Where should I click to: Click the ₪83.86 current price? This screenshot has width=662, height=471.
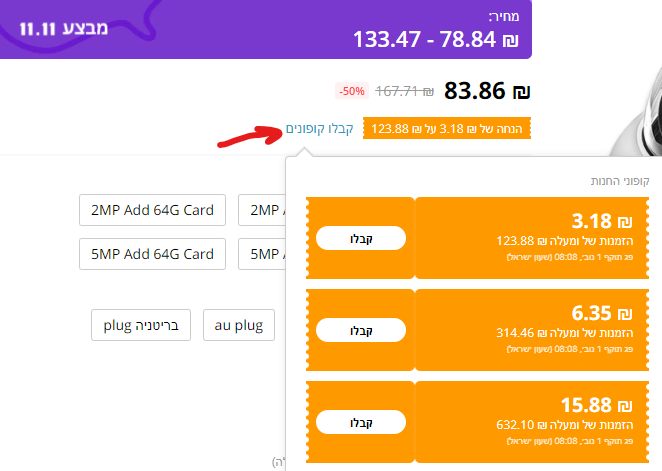(486, 91)
